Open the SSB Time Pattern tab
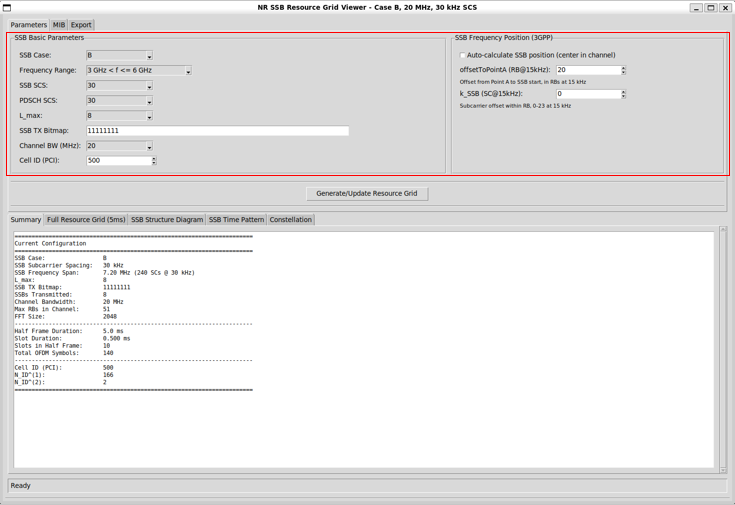The image size is (735, 505). 236,219
